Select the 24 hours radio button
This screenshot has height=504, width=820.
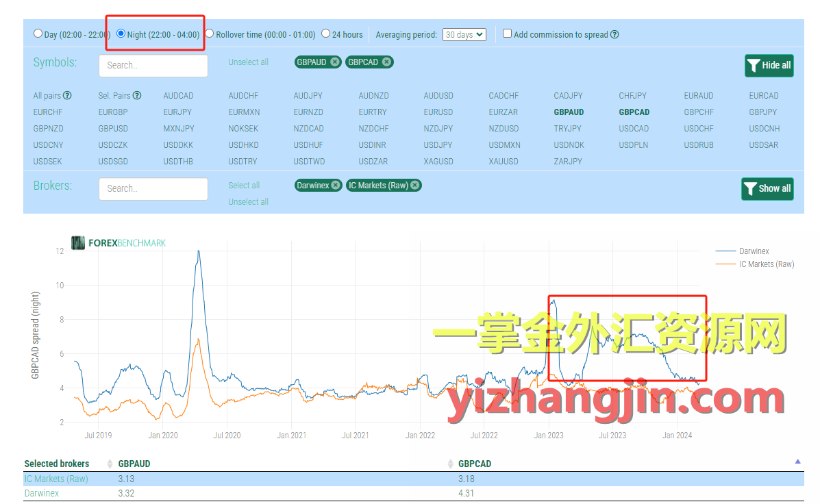point(326,34)
